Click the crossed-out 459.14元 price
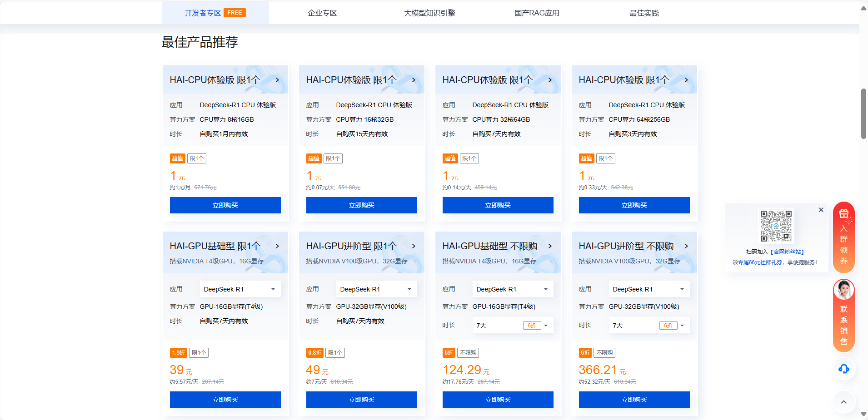The image size is (868, 420). pyautogui.click(x=486, y=188)
